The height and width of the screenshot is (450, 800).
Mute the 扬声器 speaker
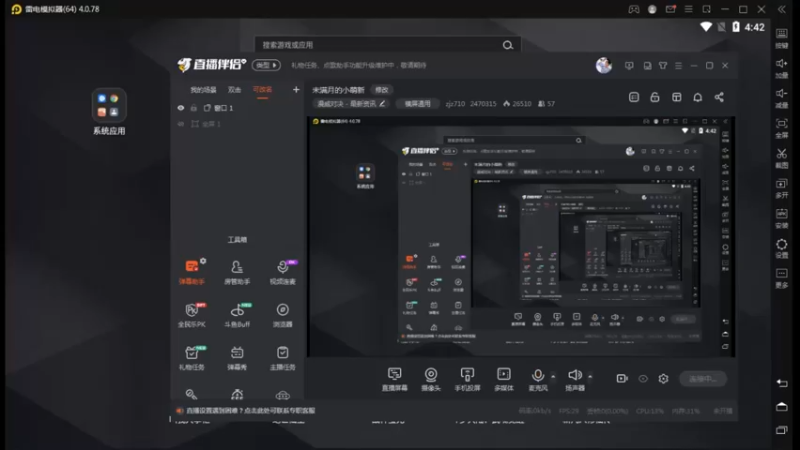[574, 379]
